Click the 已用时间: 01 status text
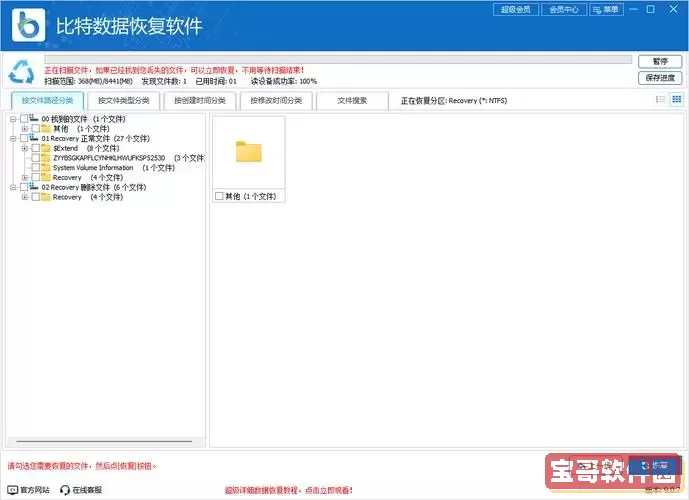The height and width of the screenshot is (500, 689). [x=216, y=81]
